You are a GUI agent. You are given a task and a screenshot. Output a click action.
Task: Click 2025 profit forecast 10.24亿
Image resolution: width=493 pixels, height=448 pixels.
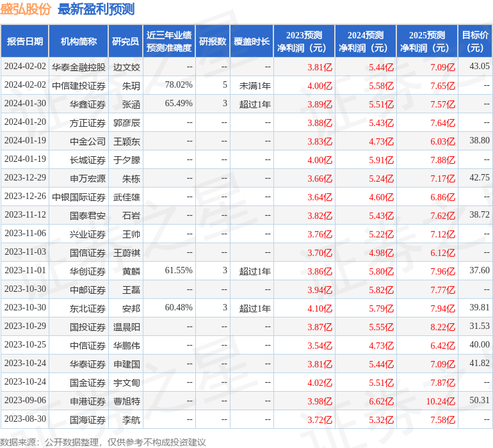[x=440, y=401]
